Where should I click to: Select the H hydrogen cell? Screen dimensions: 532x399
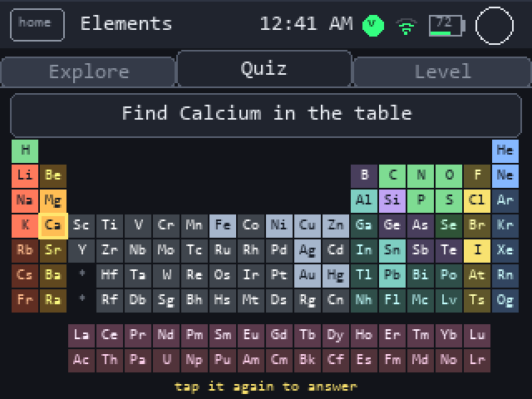click(x=25, y=151)
